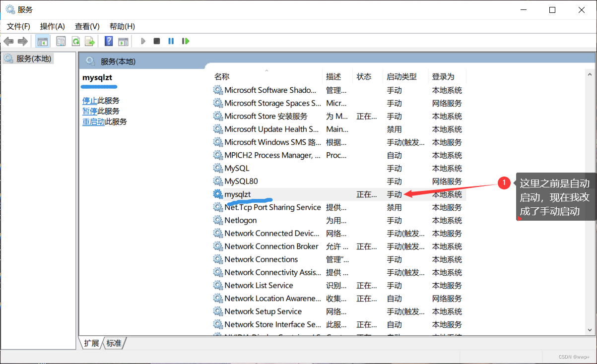Click the scroll down arrow of service list
Viewport: 597px width, 364px height.
(x=590, y=330)
